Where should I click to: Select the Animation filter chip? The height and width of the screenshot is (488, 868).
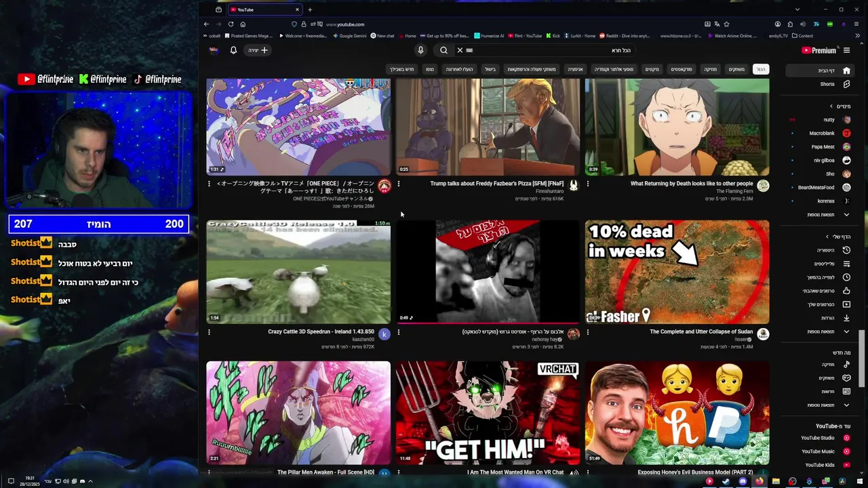pyautogui.click(x=575, y=69)
